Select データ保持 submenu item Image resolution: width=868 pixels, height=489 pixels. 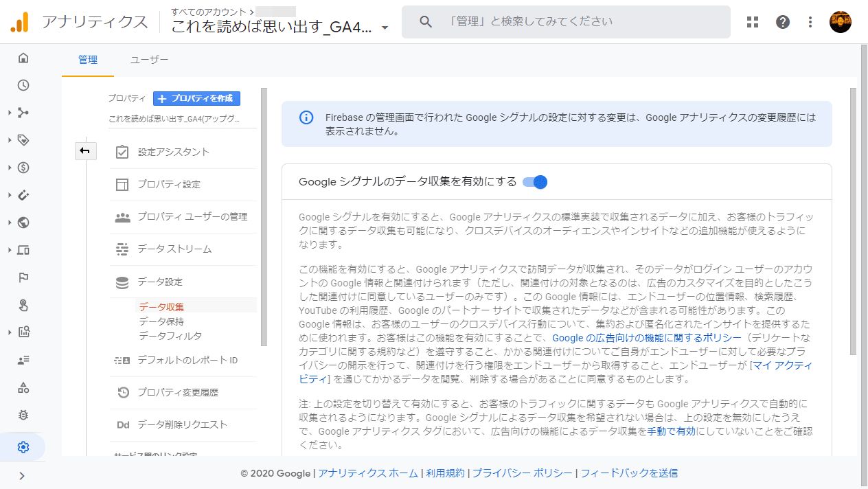coord(161,321)
